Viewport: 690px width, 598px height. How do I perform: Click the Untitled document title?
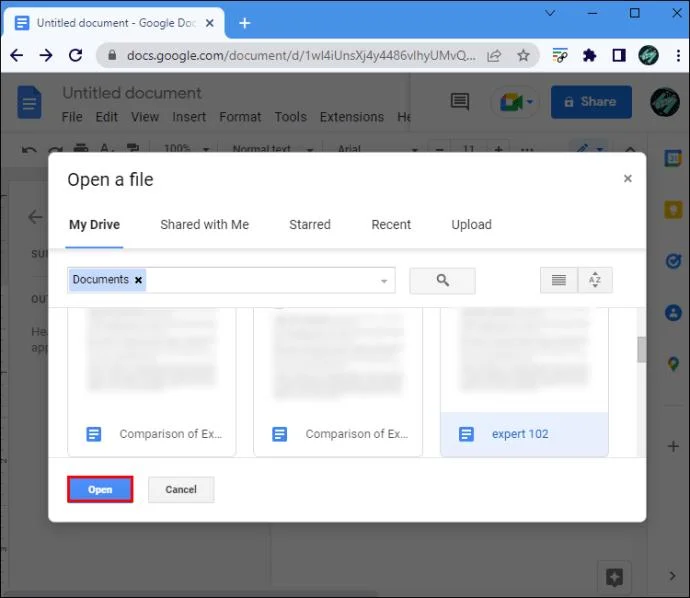click(132, 93)
